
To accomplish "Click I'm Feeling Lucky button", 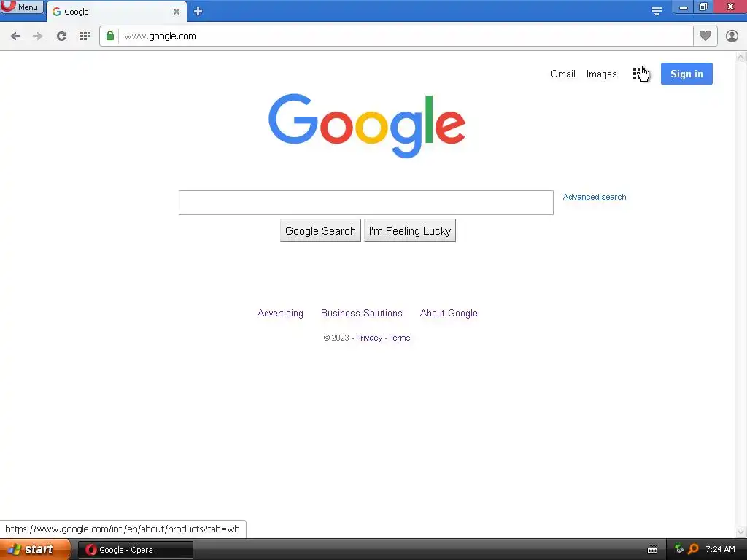I will (410, 231).
